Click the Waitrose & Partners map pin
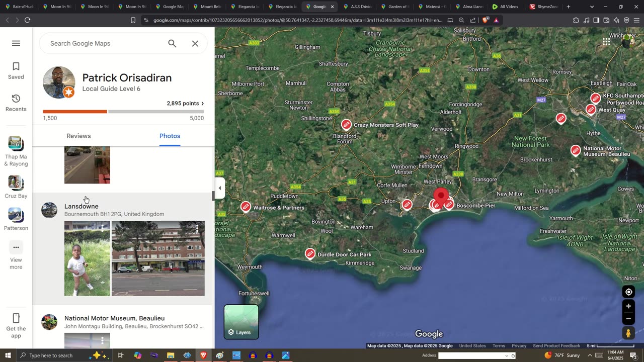Screen dimensions: 644x362 pyautogui.click(x=246, y=207)
